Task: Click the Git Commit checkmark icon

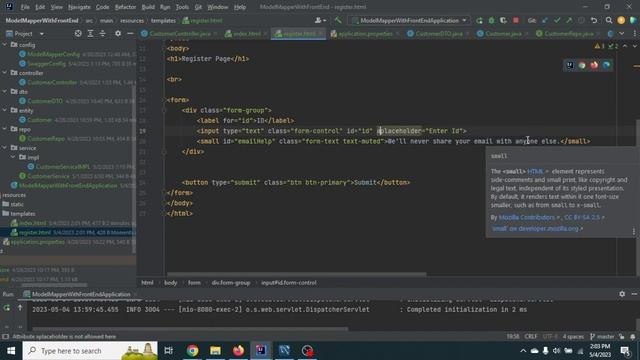Action: click(x=557, y=20)
